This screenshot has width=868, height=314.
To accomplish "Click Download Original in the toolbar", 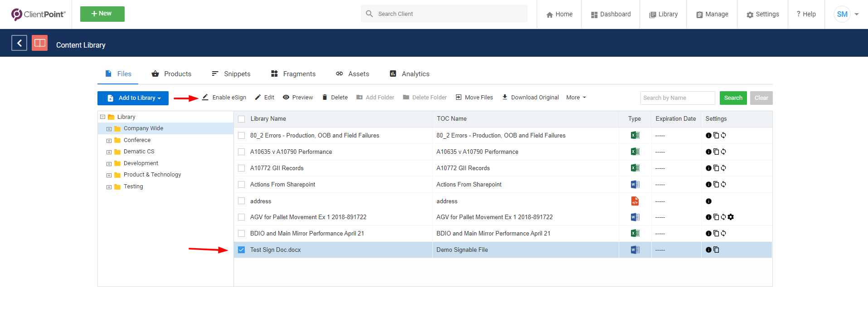I will 530,98.
